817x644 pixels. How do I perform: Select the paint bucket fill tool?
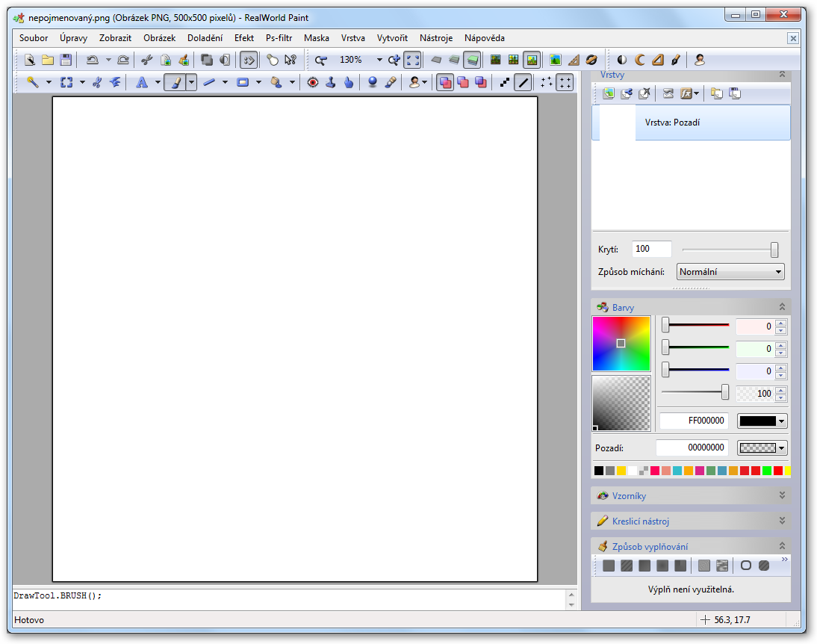pyautogui.click(x=276, y=82)
